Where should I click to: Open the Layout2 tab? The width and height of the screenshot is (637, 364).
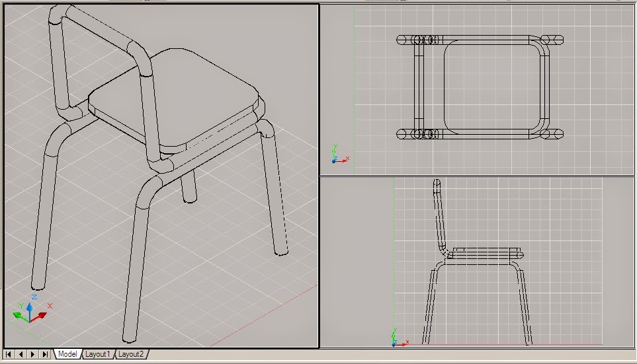[131, 354]
